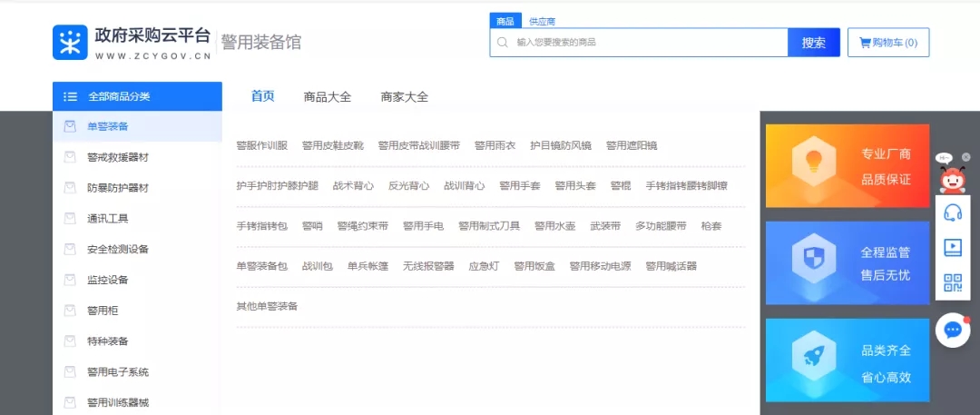Image resolution: width=980 pixels, height=415 pixels.
Task: Click the orange 专业厂商 品质保证 banner
Action: point(847,166)
